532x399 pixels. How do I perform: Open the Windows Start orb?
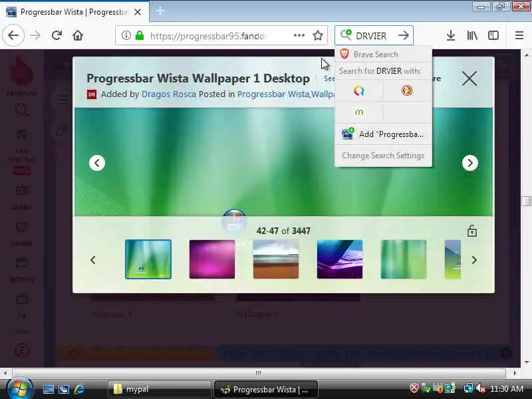pyautogui.click(x=19, y=388)
